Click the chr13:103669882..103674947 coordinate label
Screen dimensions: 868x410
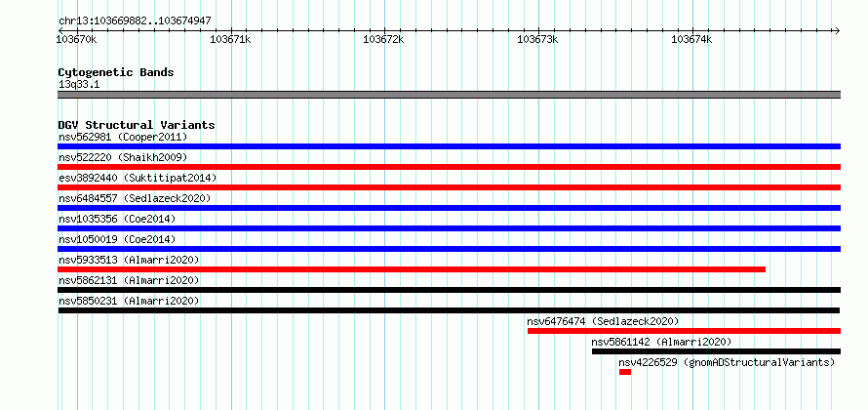(x=135, y=21)
